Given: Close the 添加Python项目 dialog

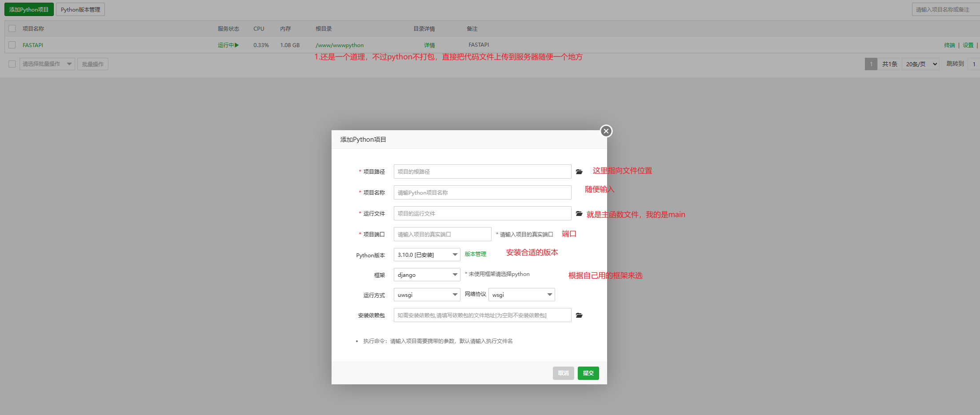Looking at the screenshot, I should pyautogui.click(x=606, y=131).
